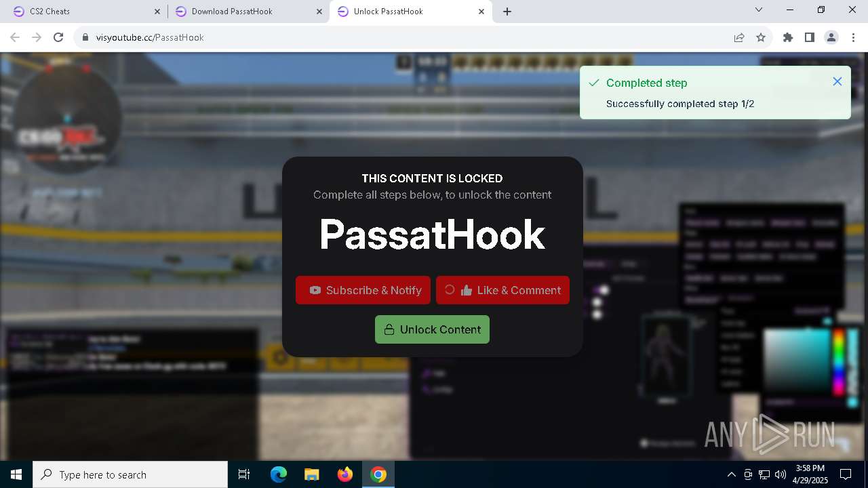
Task: Open a new browser tab
Action: point(507,12)
